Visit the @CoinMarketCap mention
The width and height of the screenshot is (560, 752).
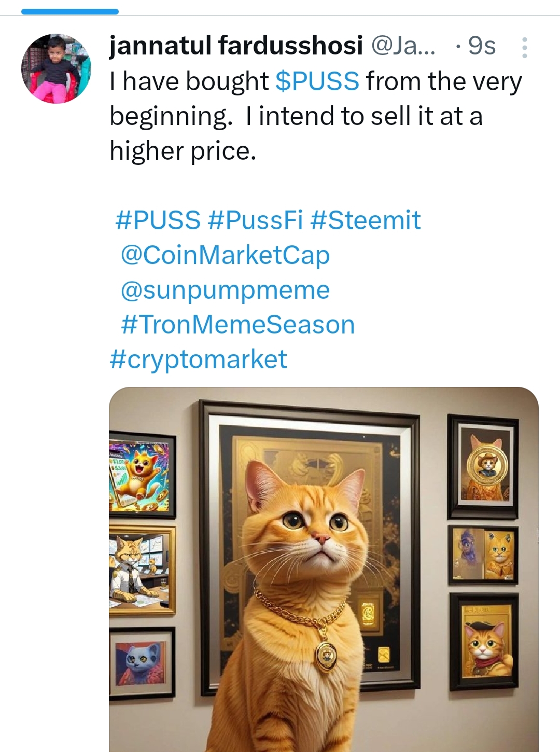pos(225,255)
